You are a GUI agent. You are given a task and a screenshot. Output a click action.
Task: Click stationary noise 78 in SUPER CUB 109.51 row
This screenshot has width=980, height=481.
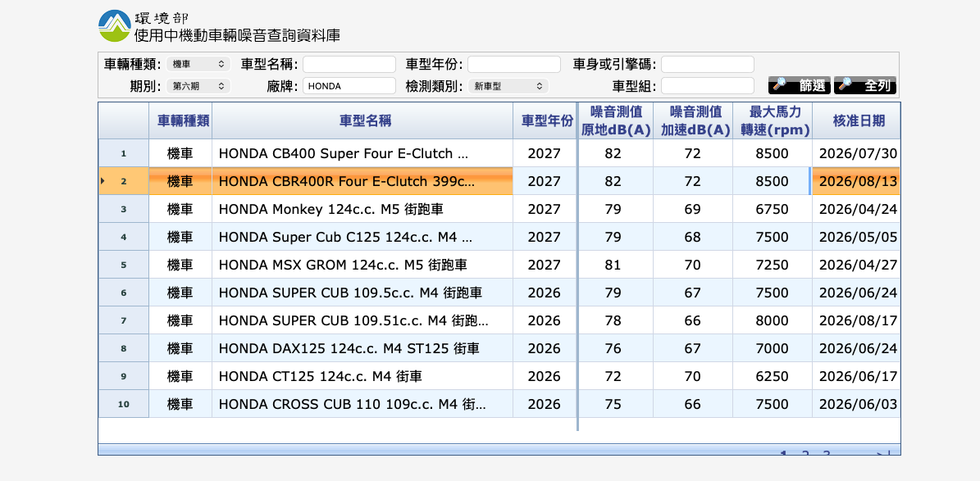(613, 321)
